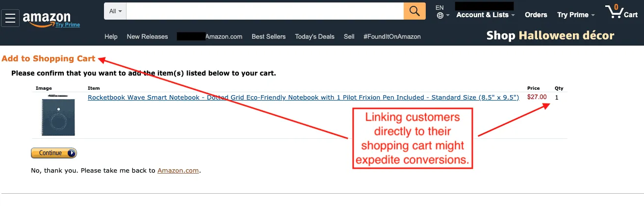Click the Amazon logo

(x=47, y=19)
